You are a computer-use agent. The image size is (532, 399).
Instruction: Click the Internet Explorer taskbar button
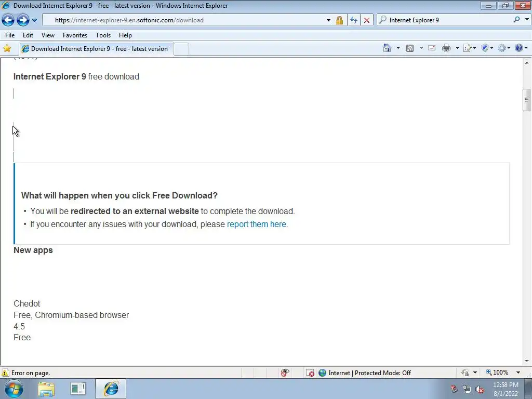click(x=111, y=389)
